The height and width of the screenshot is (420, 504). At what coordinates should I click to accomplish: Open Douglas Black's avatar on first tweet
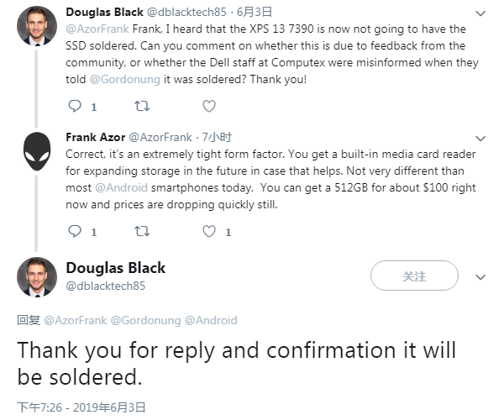click(x=36, y=25)
